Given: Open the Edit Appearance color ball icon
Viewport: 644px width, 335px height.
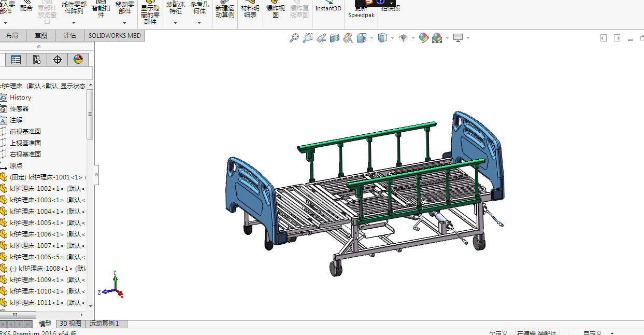Looking at the screenshot, I should (424, 38).
